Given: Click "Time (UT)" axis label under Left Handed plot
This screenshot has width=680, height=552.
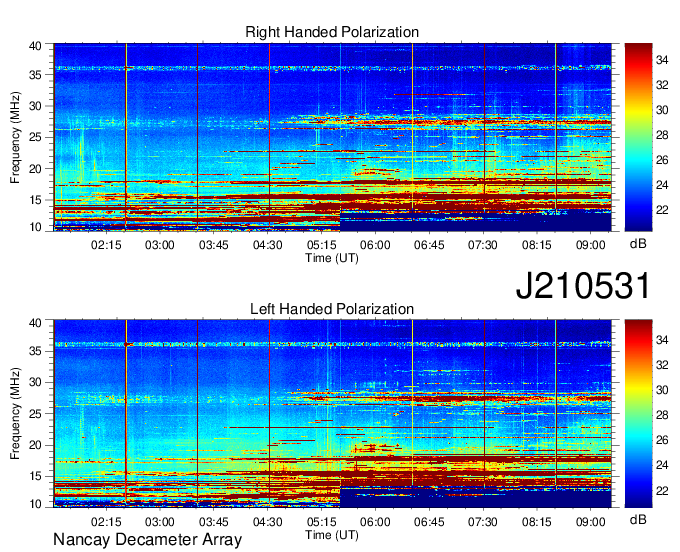Looking at the screenshot, I should pos(332,535).
